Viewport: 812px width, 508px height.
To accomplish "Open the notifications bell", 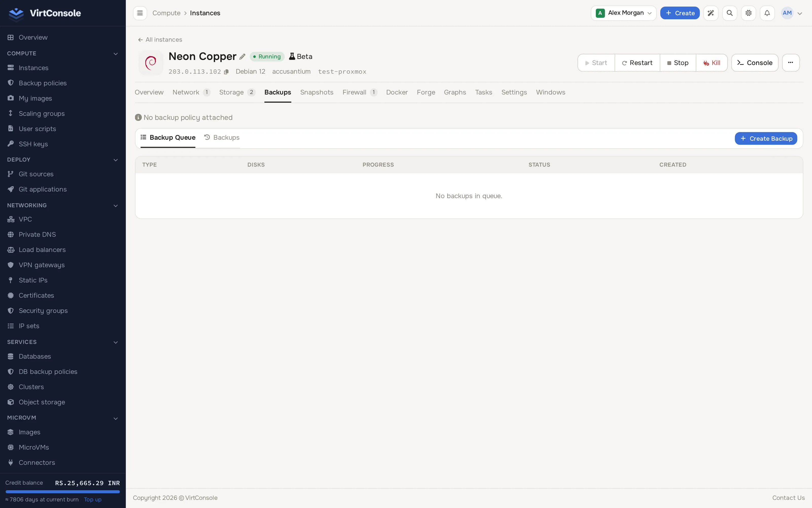I will tap(767, 13).
